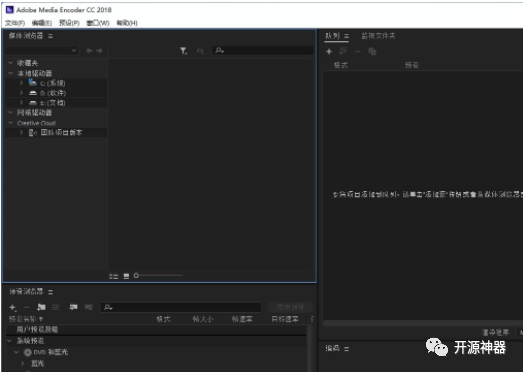Open the 预设浏览器 panel menu icon

[50, 292]
